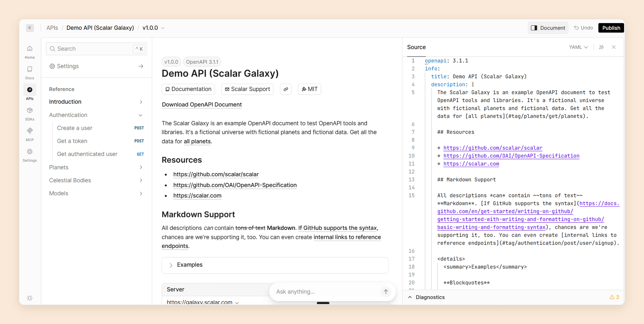Select Get a token endpoint

pyautogui.click(x=96, y=141)
